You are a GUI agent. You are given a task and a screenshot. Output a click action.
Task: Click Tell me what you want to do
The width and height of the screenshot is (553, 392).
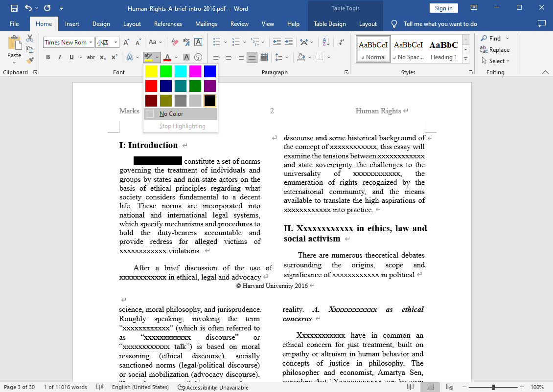pos(440,24)
